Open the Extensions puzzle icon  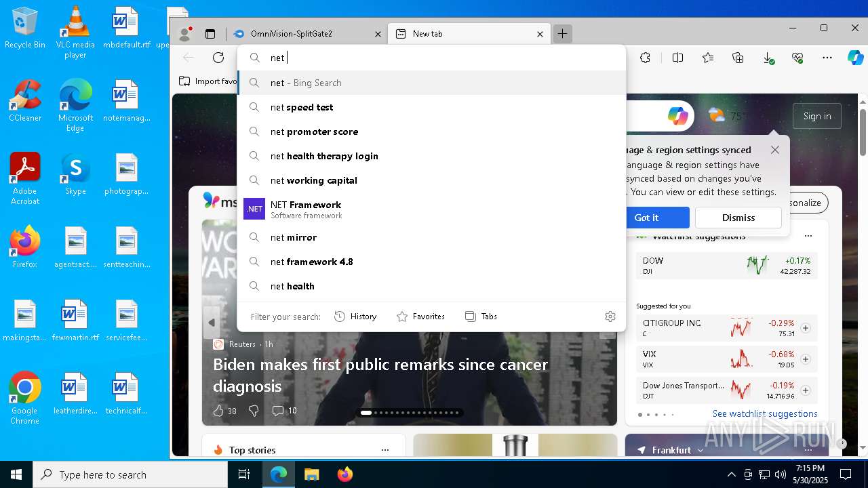tap(645, 58)
